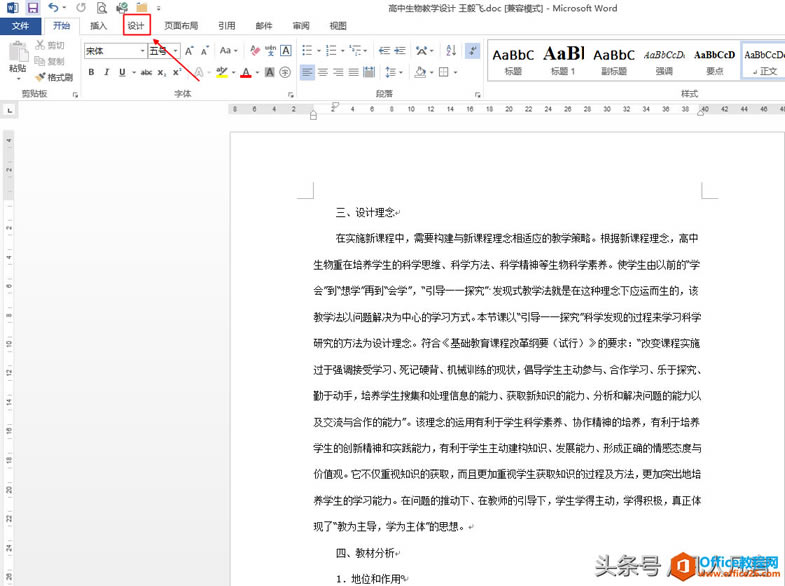The image size is (785, 586).
Task: Open the font color dropdown arrow
Action: 257,73
